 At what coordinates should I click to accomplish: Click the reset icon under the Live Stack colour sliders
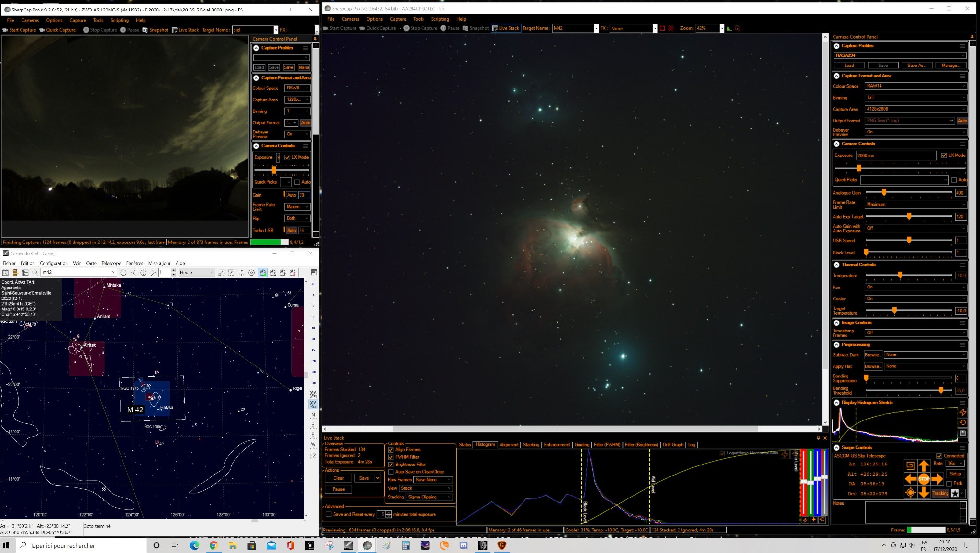tap(822, 520)
